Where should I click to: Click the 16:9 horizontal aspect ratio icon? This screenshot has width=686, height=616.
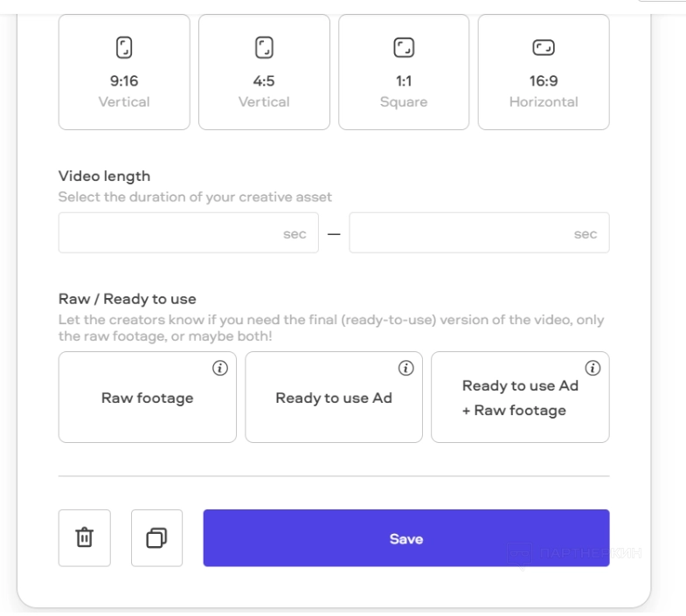click(544, 46)
